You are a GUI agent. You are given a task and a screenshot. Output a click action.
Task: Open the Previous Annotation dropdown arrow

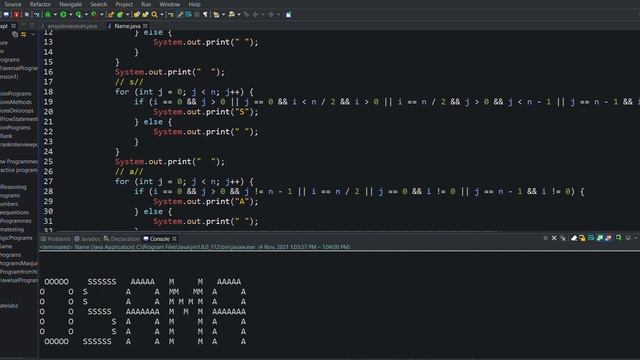[239, 15]
